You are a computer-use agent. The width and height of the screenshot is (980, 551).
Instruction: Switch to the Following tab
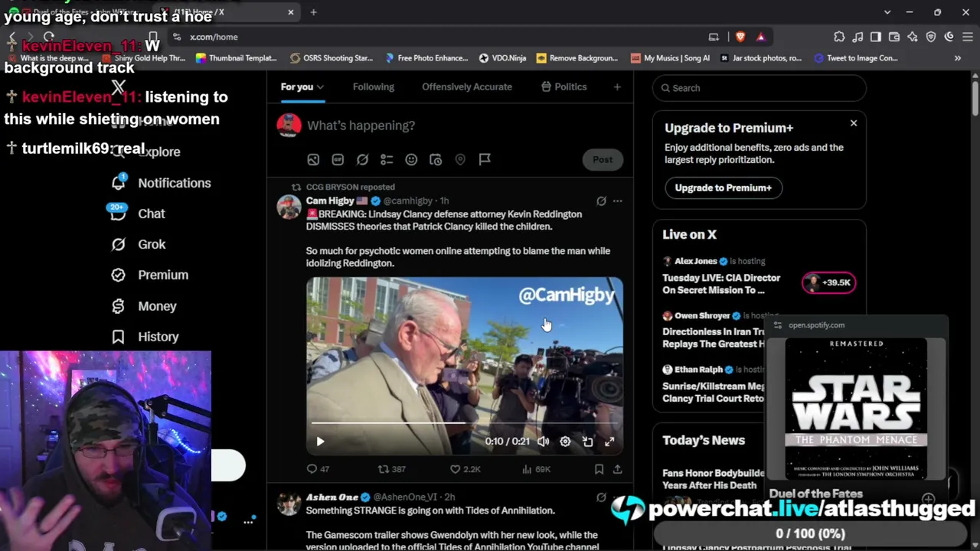coord(374,87)
